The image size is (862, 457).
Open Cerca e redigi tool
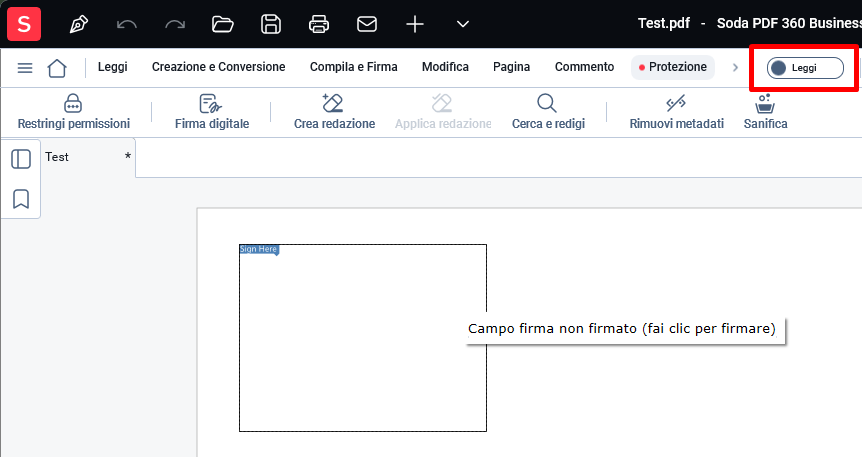tap(548, 112)
